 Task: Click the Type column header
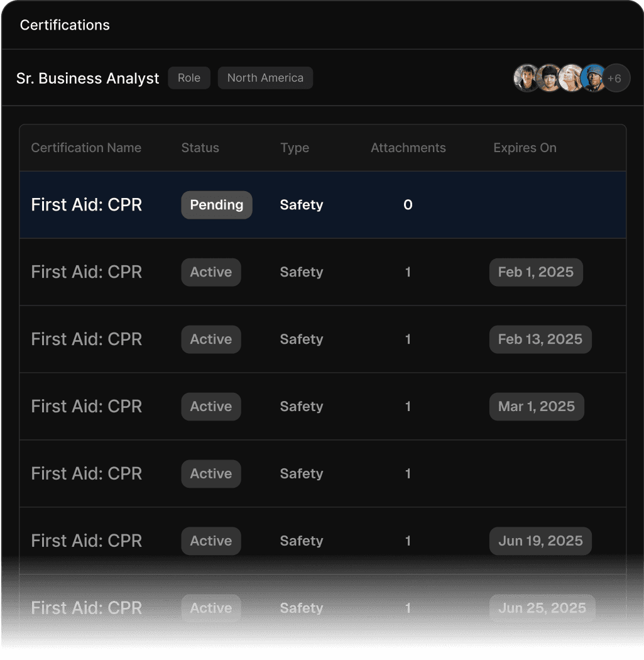(x=294, y=148)
